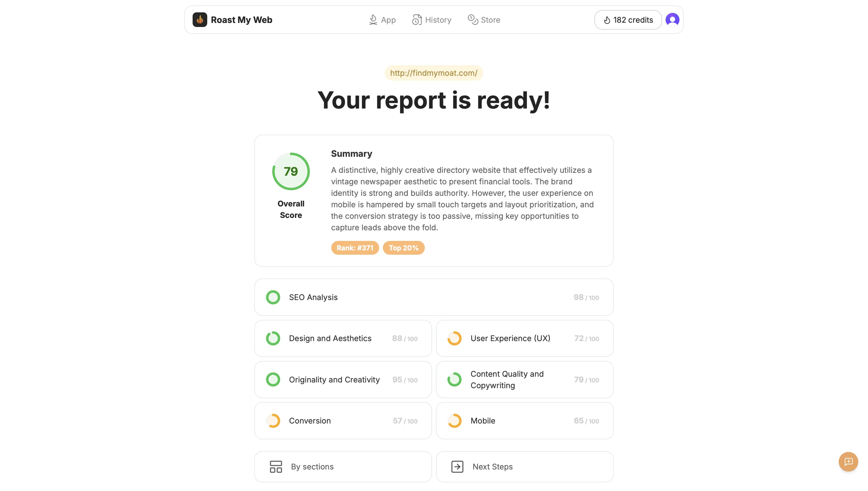Image resolution: width=868 pixels, height=491 pixels.
Task: Open the findmymoat.com URL link
Action: click(433, 73)
